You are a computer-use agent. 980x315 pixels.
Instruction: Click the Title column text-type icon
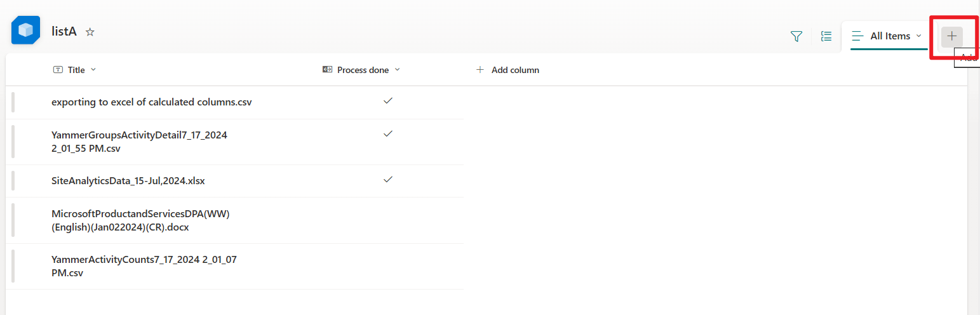[x=58, y=70]
